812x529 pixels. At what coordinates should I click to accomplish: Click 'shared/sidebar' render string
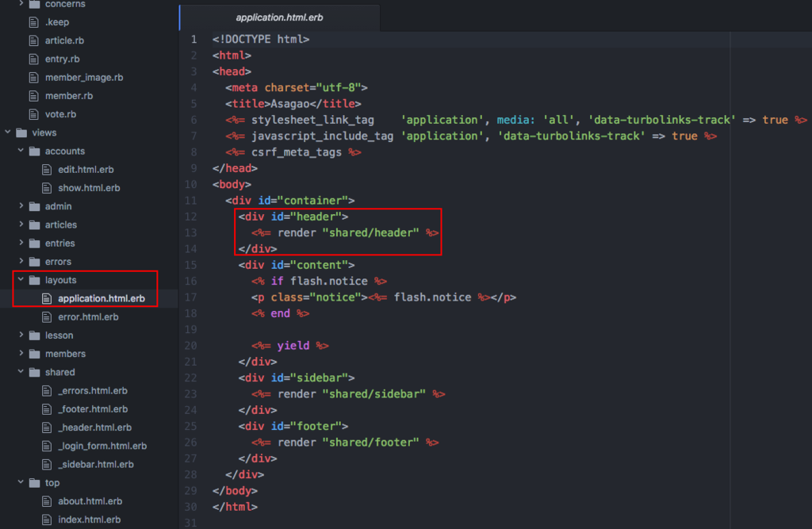pyautogui.click(x=374, y=393)
